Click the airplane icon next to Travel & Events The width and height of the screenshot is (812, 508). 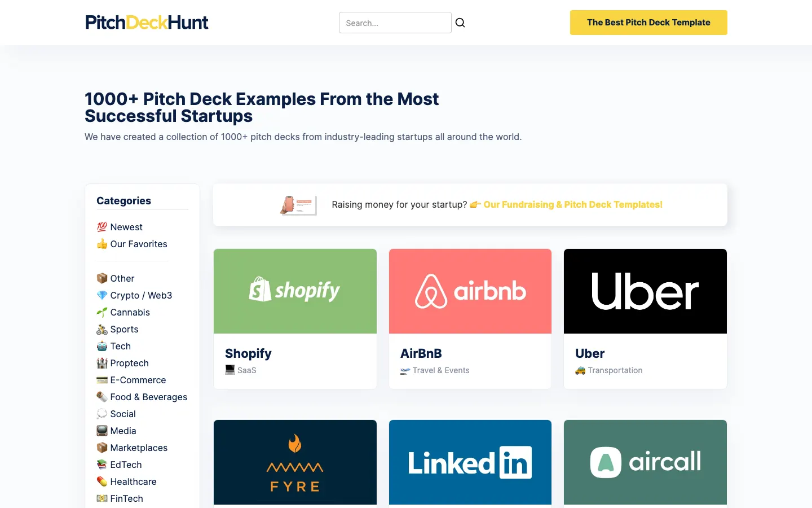coord(405,370)
